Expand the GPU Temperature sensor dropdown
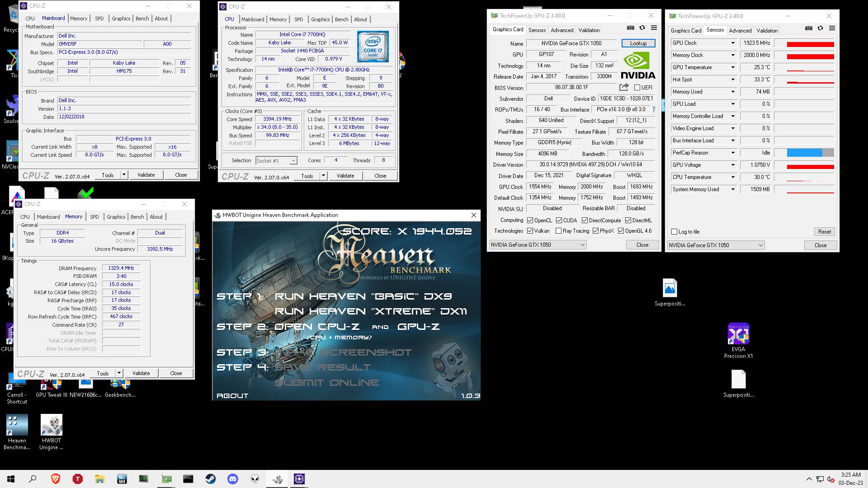Screen dimensions: 868x488 click(733, 67)
